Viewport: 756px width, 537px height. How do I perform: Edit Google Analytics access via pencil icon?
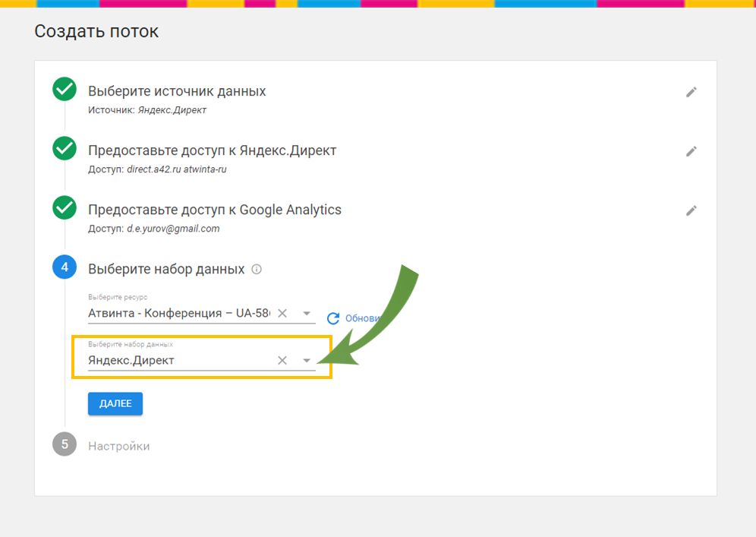tap(691, 211)
